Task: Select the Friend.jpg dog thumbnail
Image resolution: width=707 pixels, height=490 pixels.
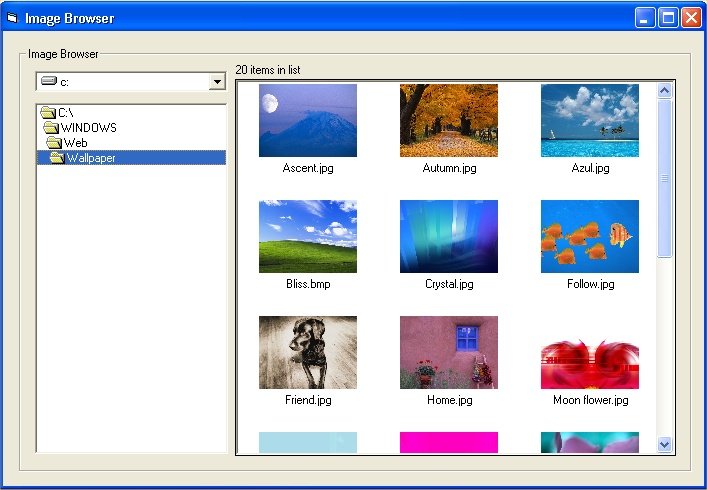Action: pyautogui.click(x=307, y=353)
